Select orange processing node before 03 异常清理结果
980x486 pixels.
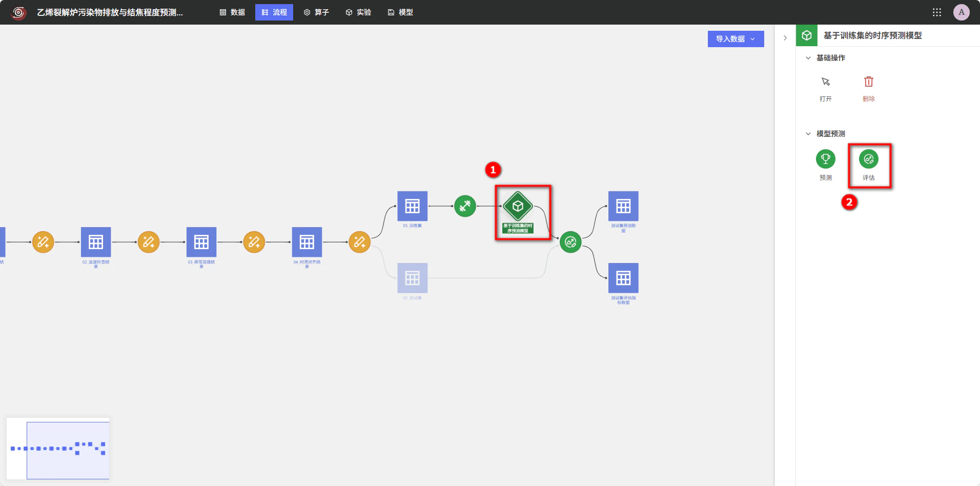[x=149, y=242]
